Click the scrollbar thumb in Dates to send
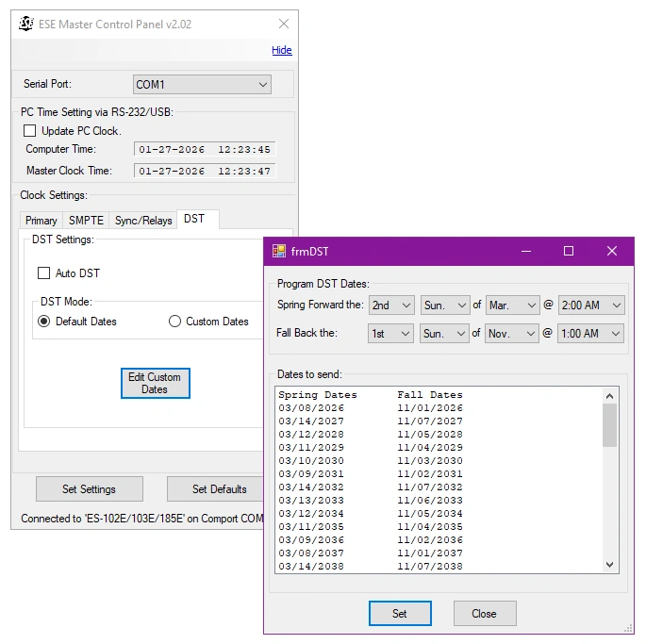This screenshot has width=646, height=644. coord(609,425)
